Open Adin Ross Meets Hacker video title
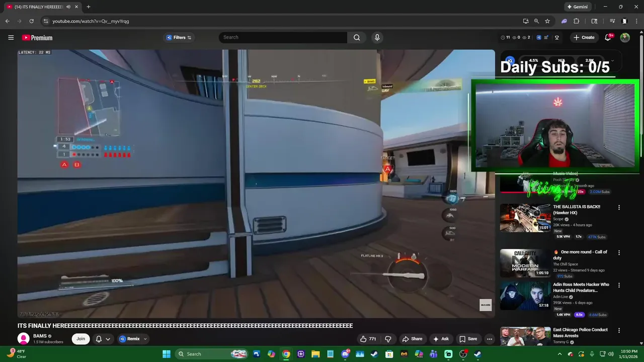644x362 pixels. tap(581, 288)
